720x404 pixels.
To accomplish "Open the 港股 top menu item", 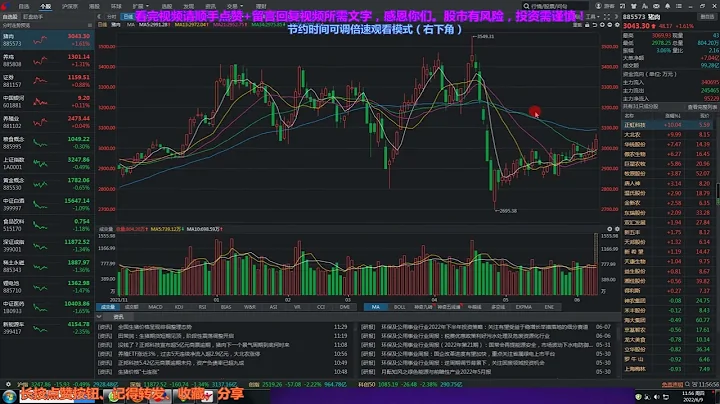I will point(94,6).
